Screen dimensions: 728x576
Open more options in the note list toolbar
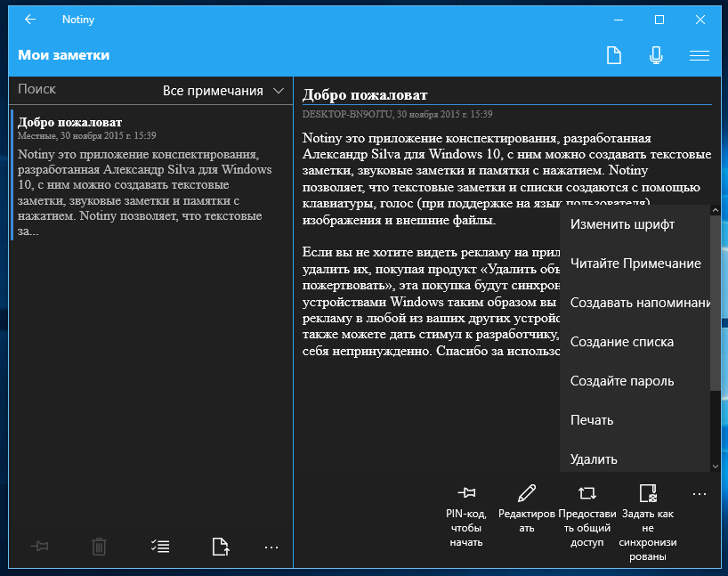click(271, 548)
